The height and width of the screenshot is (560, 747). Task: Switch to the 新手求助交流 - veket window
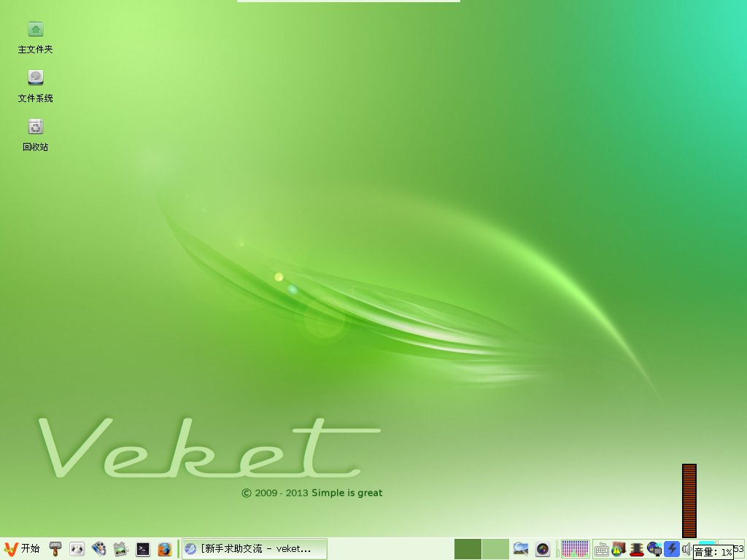[255, 548]
